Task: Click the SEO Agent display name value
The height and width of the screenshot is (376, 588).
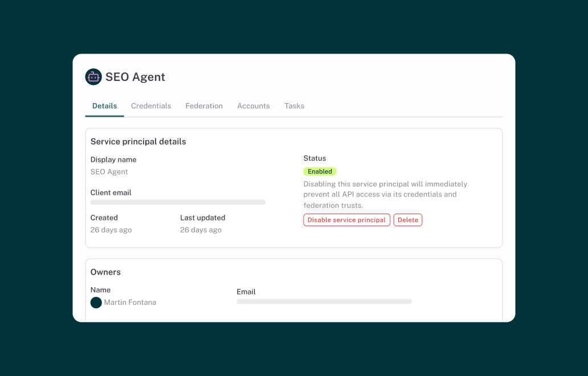Action: pyautogui.click(x=109, y=171)
